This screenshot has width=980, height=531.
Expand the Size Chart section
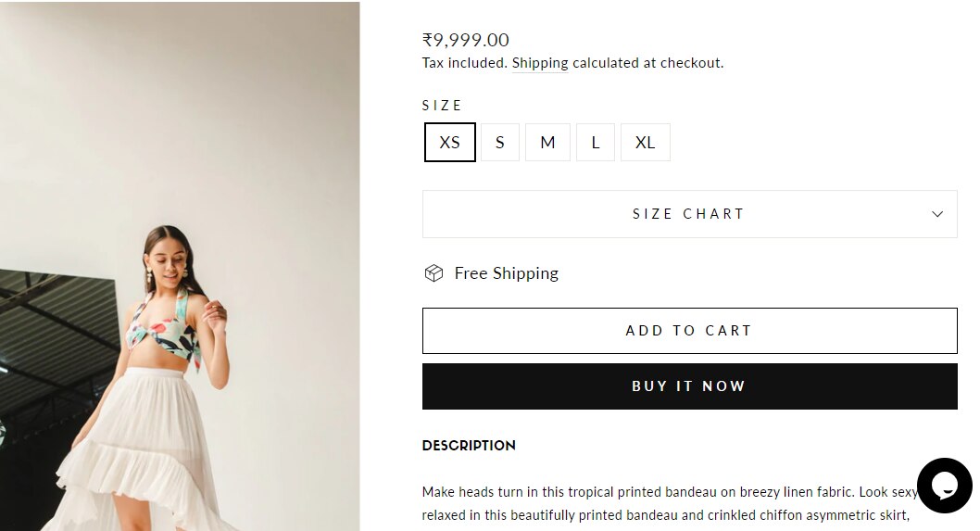(x=688, y=214)
